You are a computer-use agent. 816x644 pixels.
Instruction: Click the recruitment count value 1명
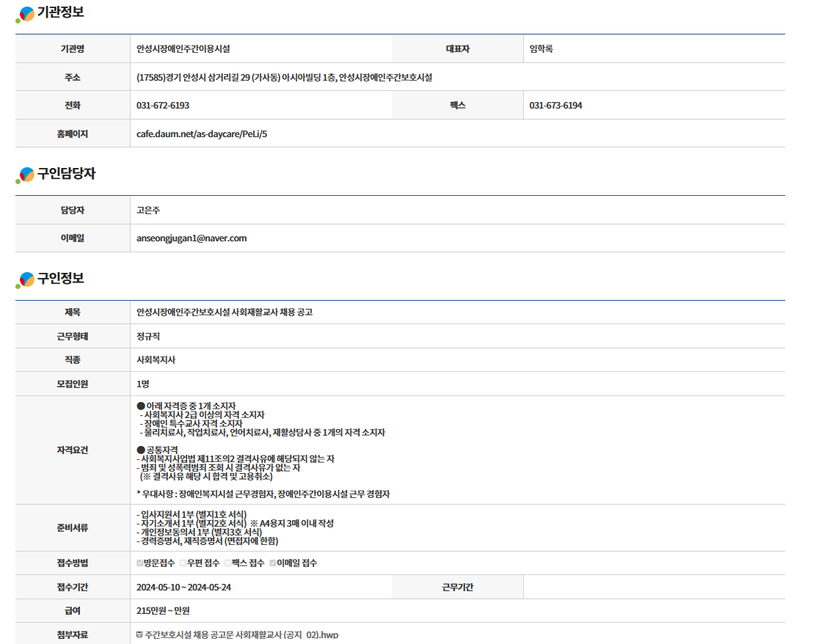tap(142, 384)
